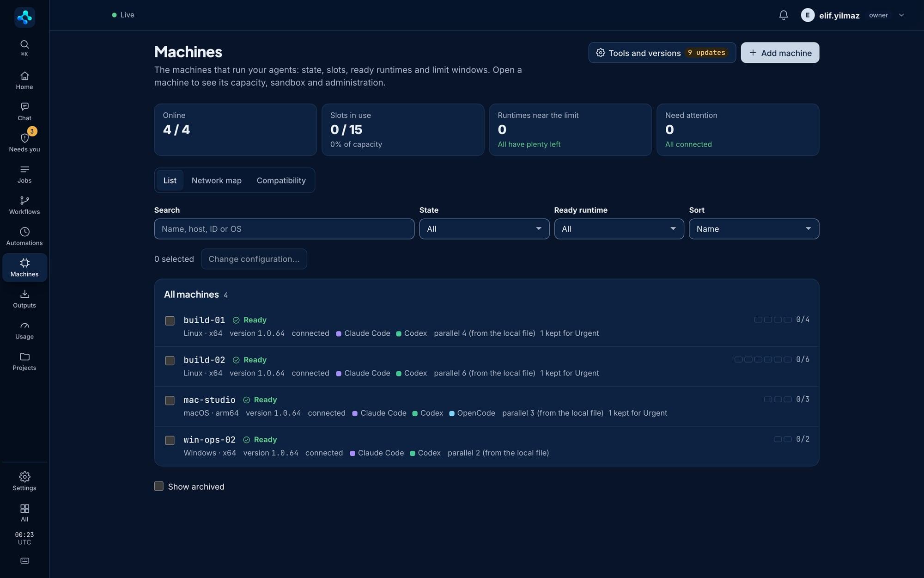Screen dimensions: 924x578
Task: Click the Live status indicator
Action: 123,15
